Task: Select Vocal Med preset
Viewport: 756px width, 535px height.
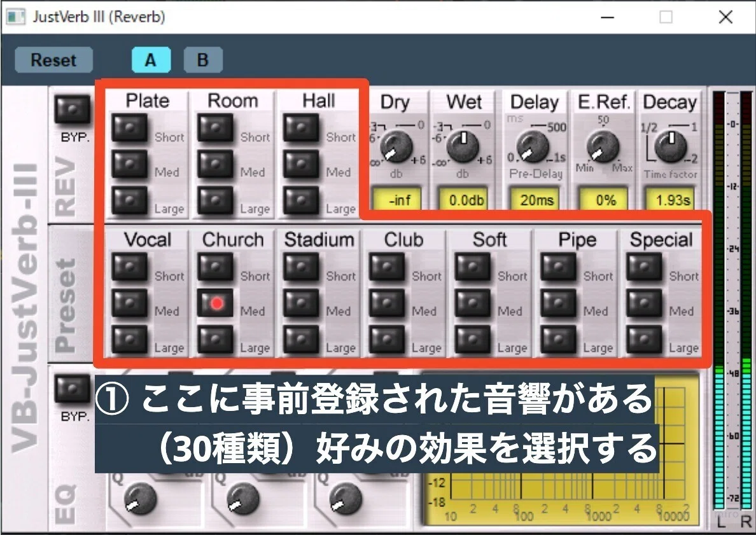Action: pyautogui.click(x=129, y=303)
